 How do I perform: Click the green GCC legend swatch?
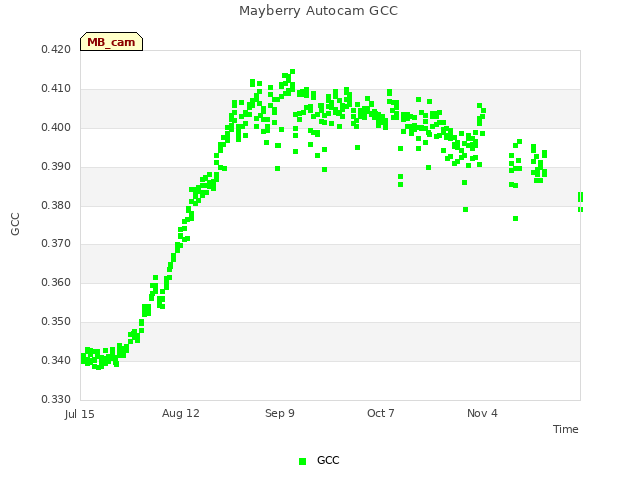(x=302, y=461)
